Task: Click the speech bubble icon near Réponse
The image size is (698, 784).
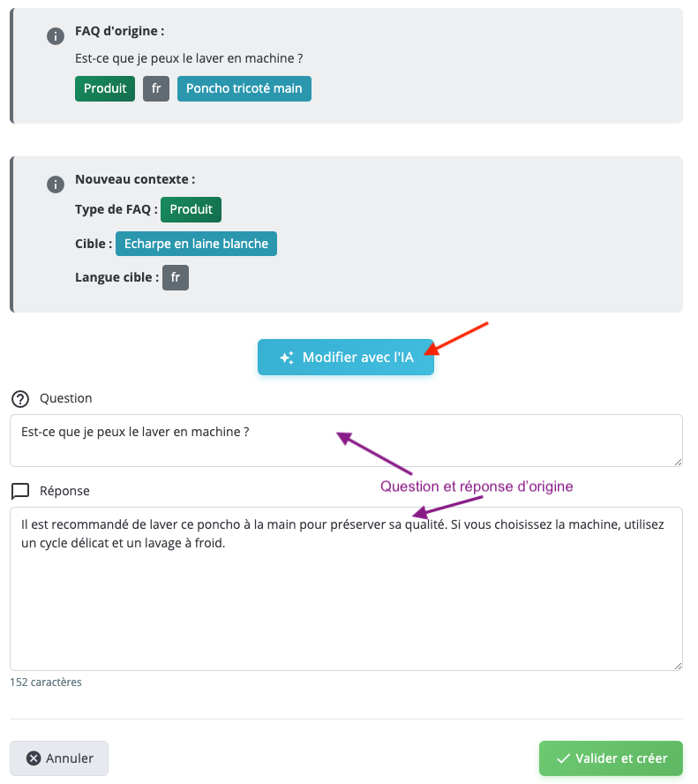Action: [19, 491]
